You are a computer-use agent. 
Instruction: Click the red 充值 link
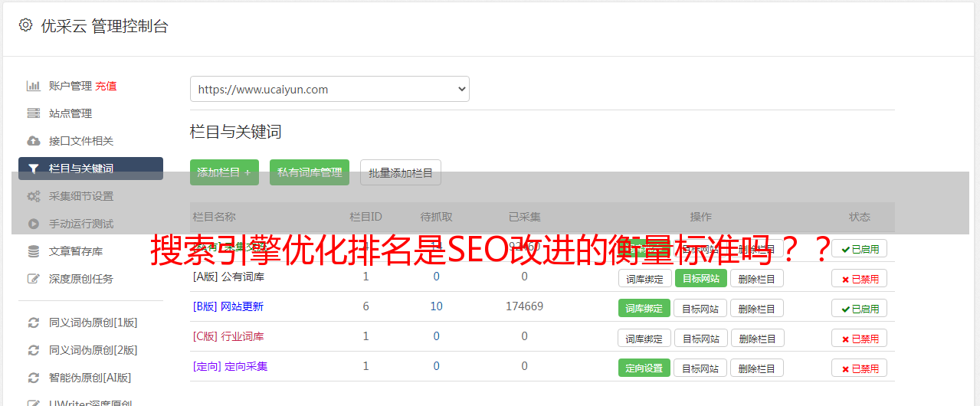tap(107, 86)
